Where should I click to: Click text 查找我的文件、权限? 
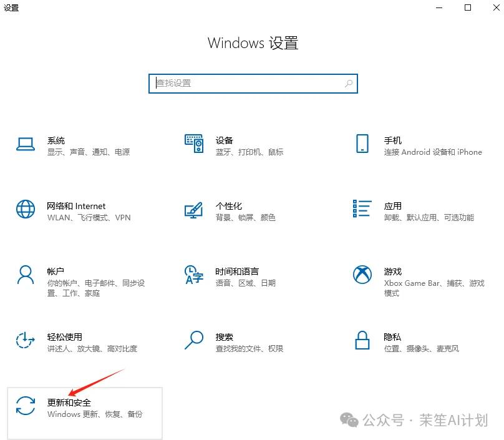249,349
